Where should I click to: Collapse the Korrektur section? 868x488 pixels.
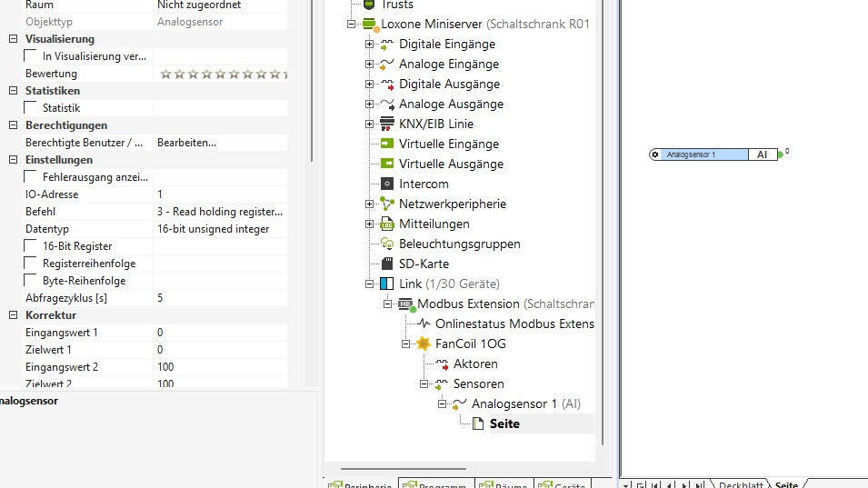[x=14, y=314]
